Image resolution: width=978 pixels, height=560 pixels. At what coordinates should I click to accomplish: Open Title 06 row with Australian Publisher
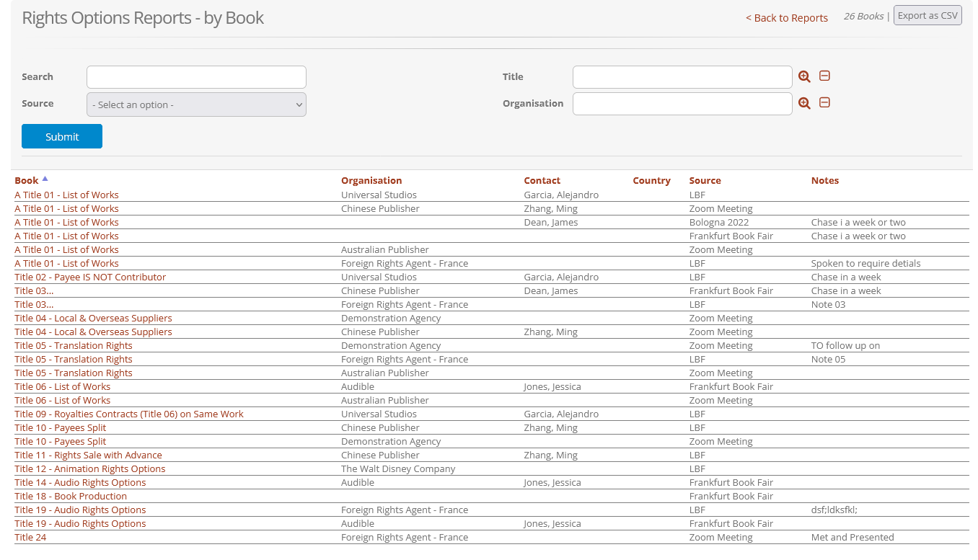(x=63, y=400)
